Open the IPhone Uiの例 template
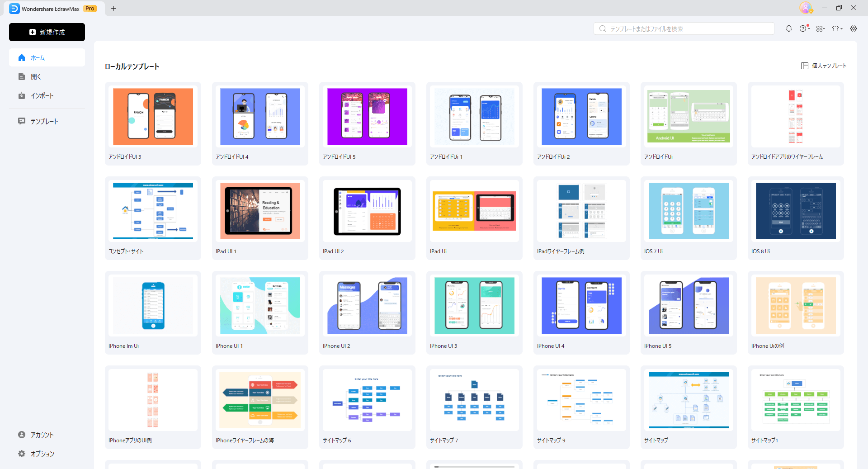868x469 pixels. [796, 313]
